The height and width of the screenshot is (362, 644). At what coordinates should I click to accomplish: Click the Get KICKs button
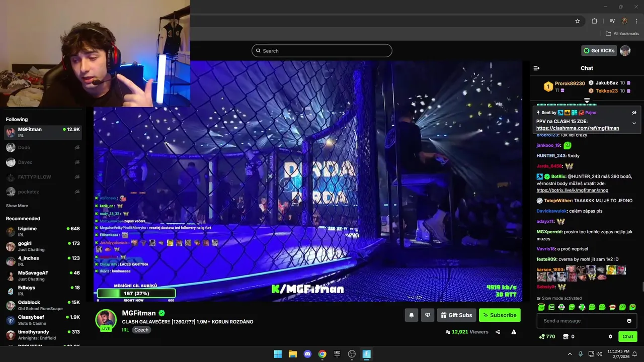pyautogui.click(x=599, y=51)
